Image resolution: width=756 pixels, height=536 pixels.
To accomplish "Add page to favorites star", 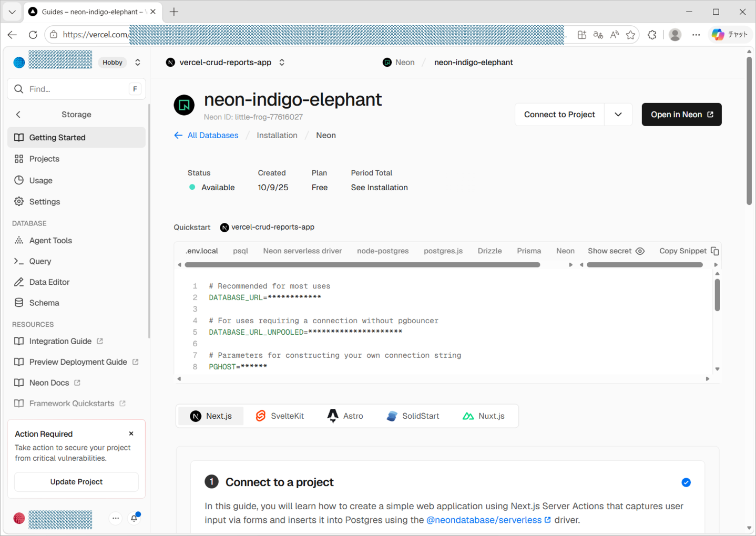I will (630, 35).
